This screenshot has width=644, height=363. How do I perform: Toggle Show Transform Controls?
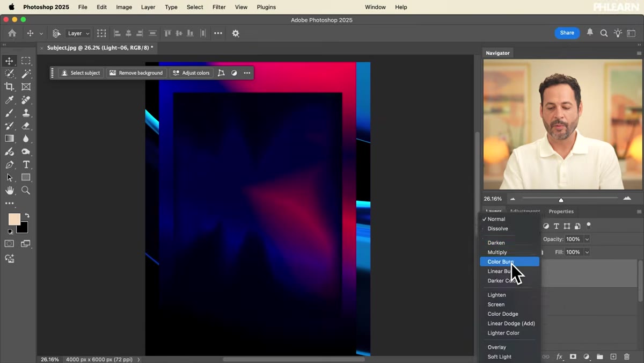101,33
